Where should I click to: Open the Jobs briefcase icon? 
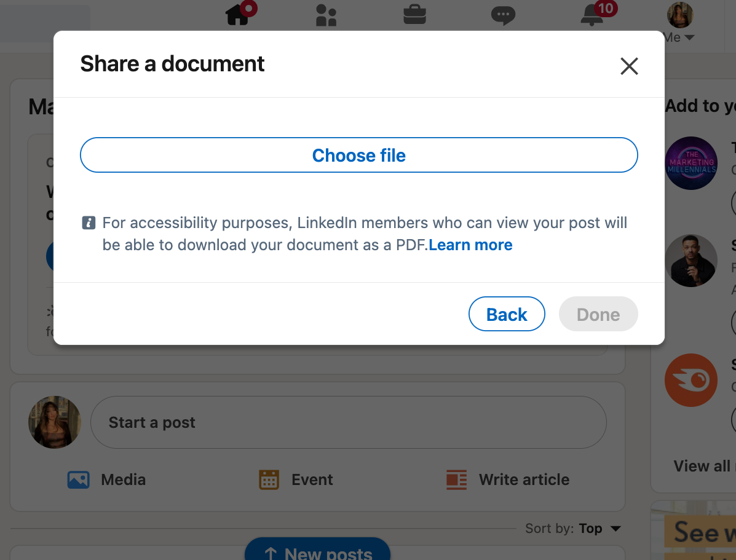coord(414,15)
